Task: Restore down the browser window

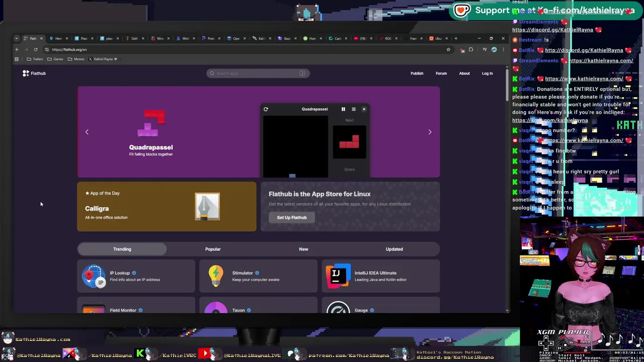Action: [491, 38]
